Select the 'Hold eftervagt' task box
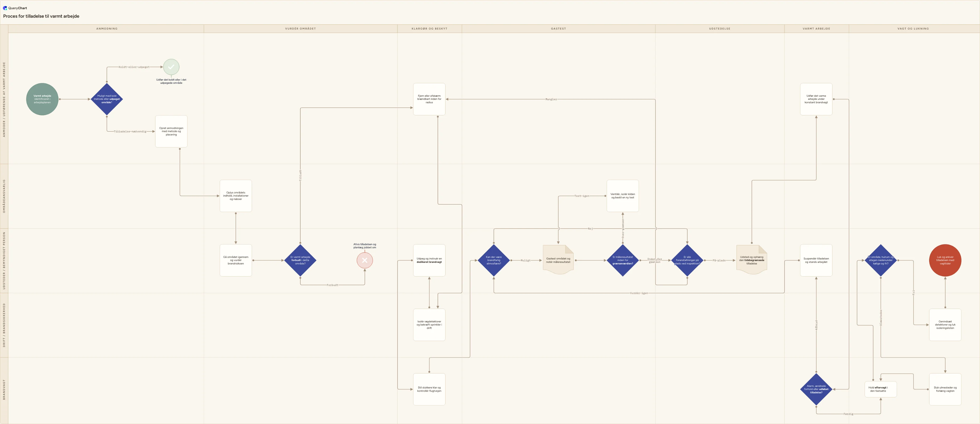Viewport: 980px width, 424px height. pos(881,390)
